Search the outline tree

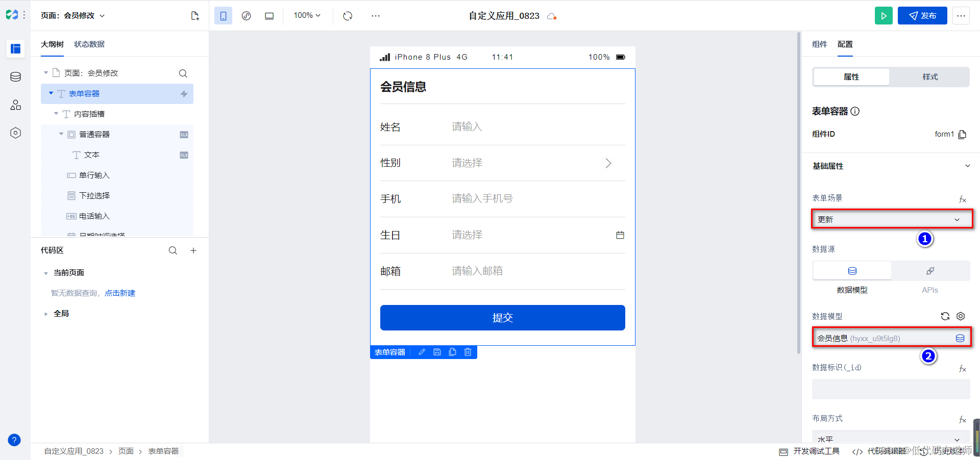(x=183, y=73)
